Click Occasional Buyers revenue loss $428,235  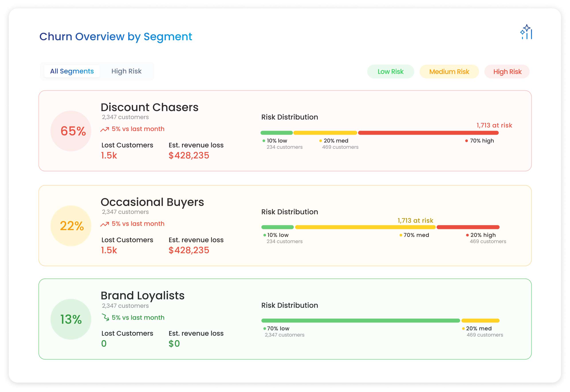(189, 250)
